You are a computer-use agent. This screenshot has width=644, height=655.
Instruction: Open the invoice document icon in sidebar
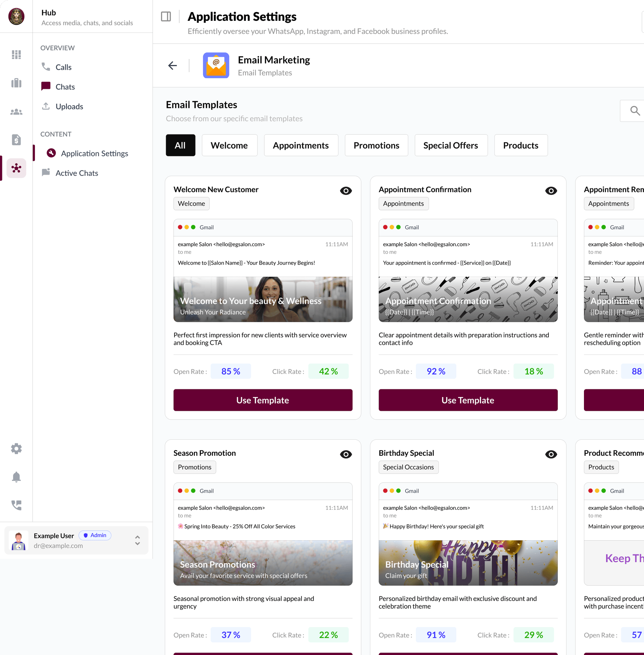(16, 139)
